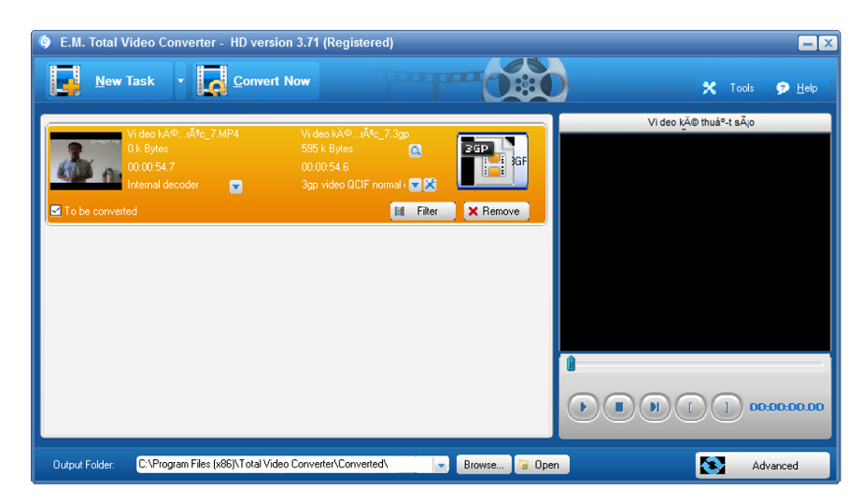Click the black video preview area

[x=695, y=242]
